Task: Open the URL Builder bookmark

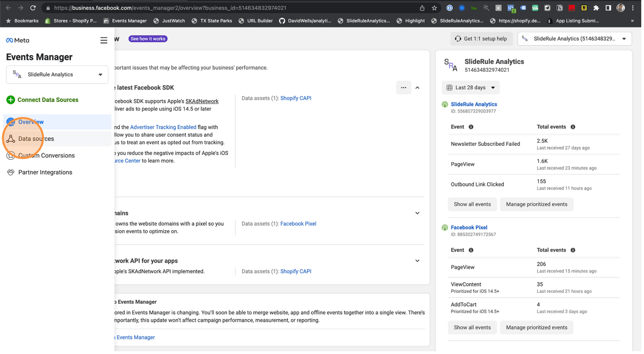Action: [x=255, y=21]
